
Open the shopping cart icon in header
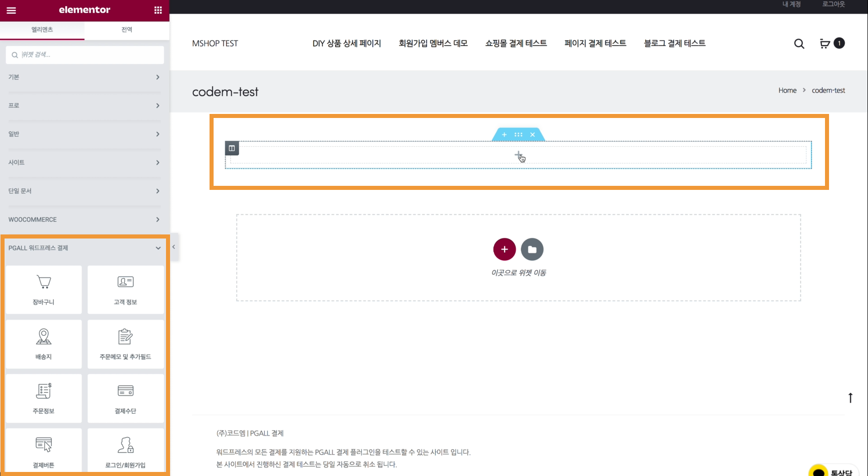(825, 44)
